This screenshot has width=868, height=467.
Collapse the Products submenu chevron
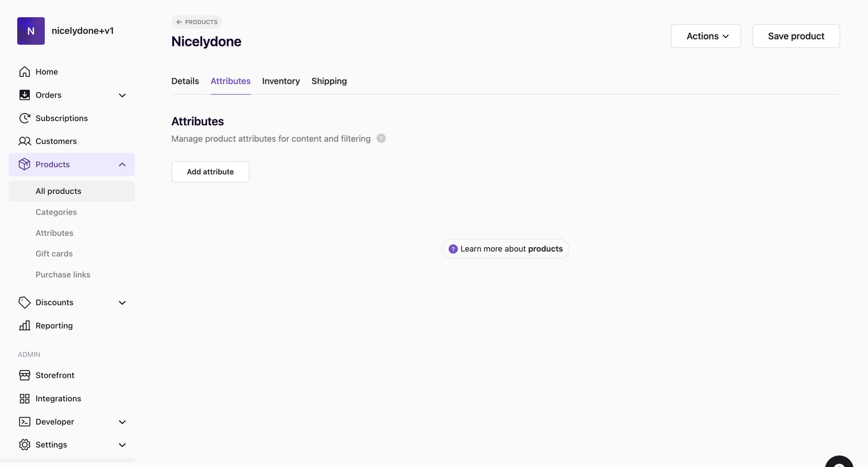(122, 164)
